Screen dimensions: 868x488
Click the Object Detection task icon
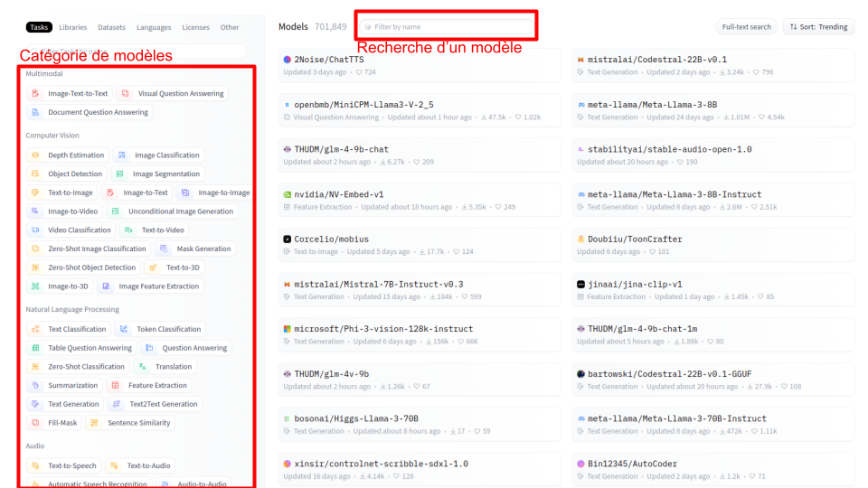click(35, 174)
